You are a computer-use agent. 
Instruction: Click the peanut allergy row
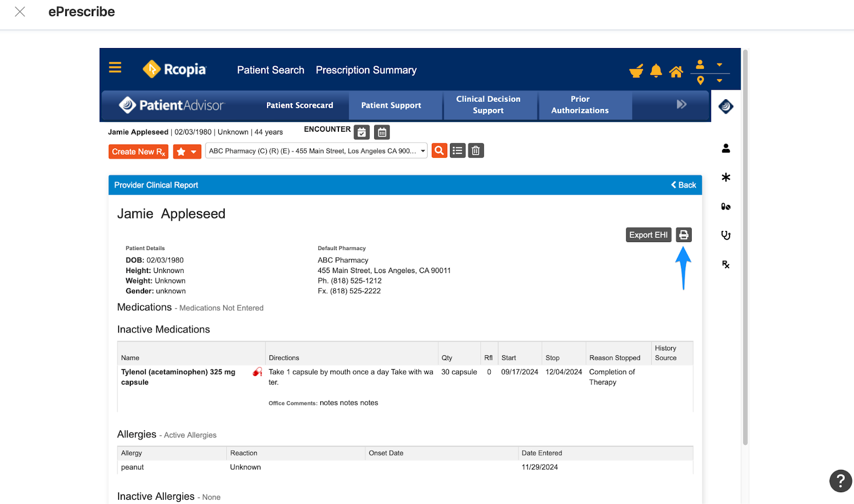coord(405,467)
